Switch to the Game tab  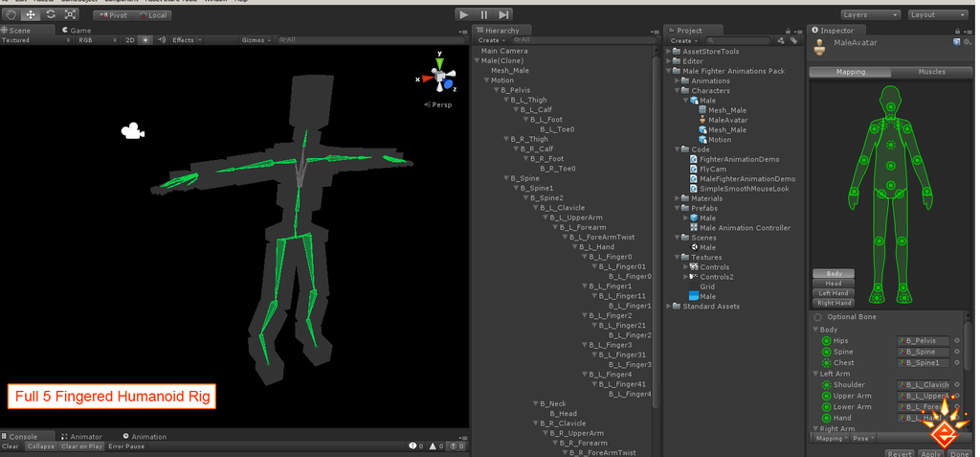tap(77, 30)
